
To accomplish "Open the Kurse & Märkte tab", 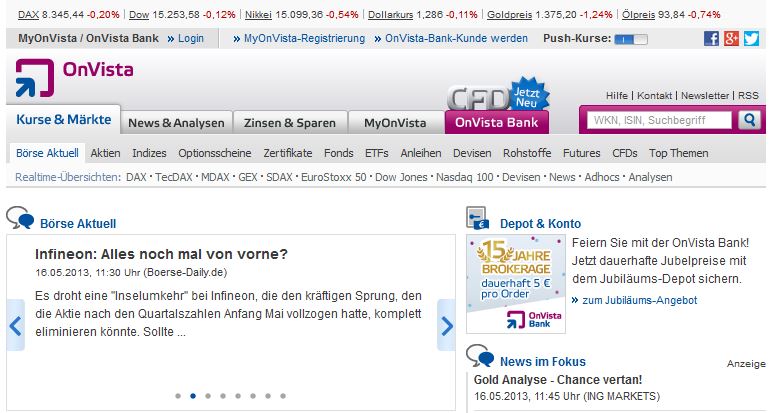I will click(63, 119).
